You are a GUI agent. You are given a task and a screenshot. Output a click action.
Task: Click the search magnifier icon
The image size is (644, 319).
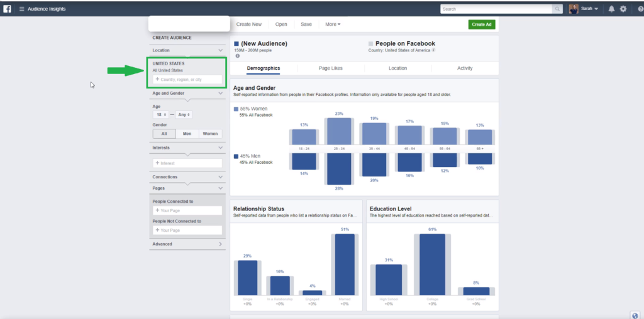point(557,9)
